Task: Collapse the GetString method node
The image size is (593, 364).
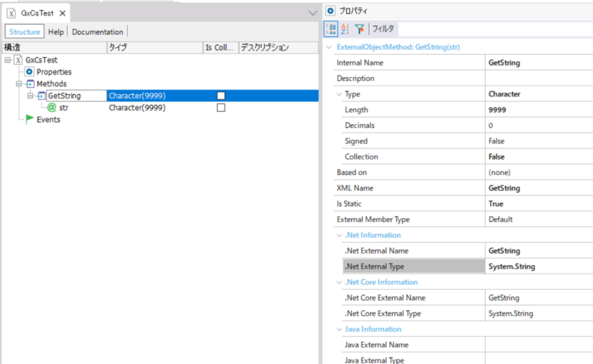Action: [x=31, y=96]
